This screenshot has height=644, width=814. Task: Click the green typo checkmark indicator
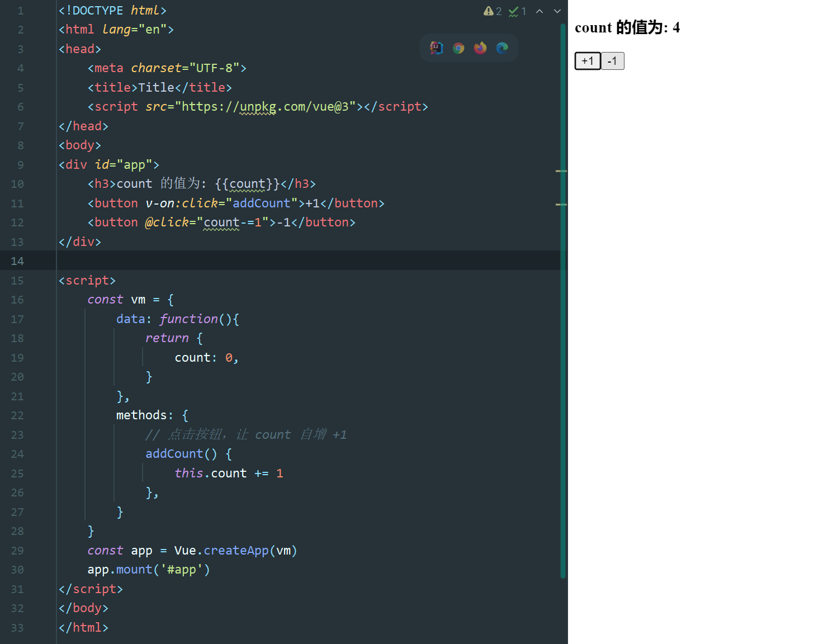(513, 11)
